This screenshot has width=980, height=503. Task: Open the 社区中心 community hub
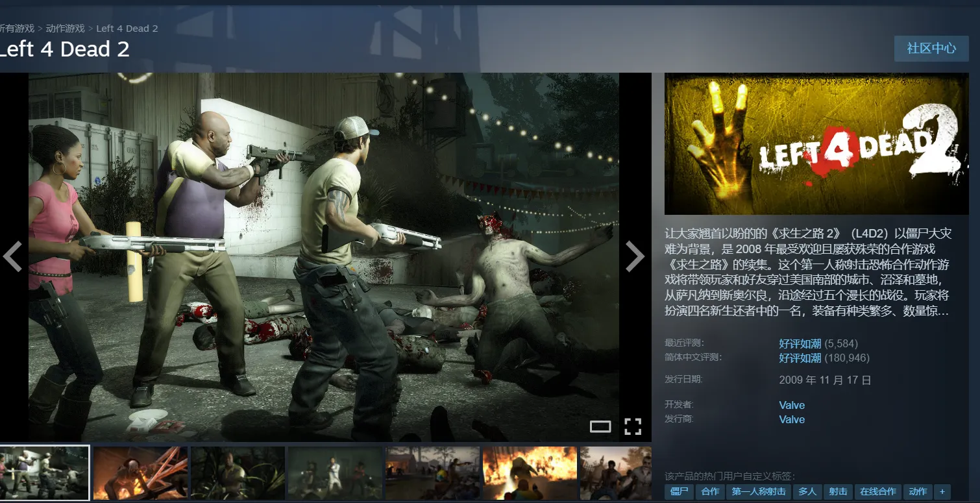point(931,49)
